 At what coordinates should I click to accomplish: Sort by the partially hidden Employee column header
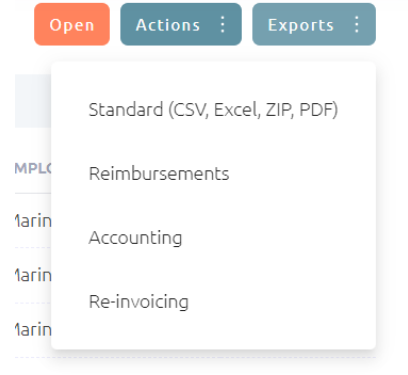33,168
